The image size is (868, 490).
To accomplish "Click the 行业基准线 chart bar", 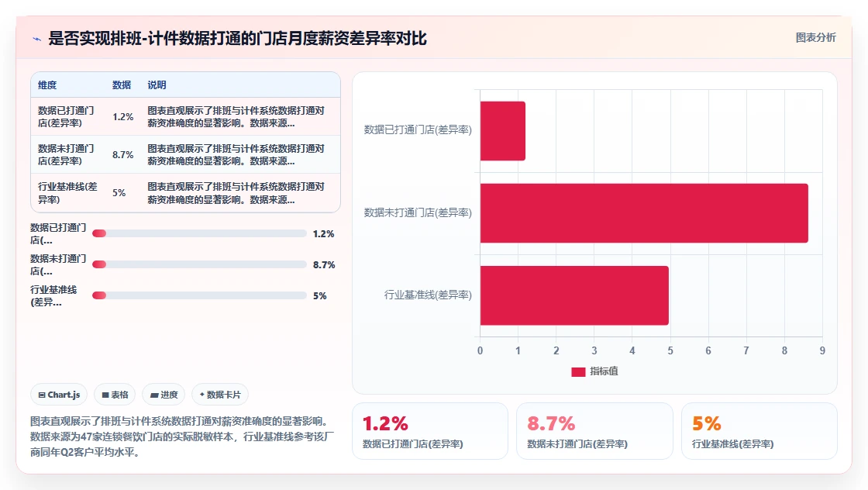I will tap(574, 295).
